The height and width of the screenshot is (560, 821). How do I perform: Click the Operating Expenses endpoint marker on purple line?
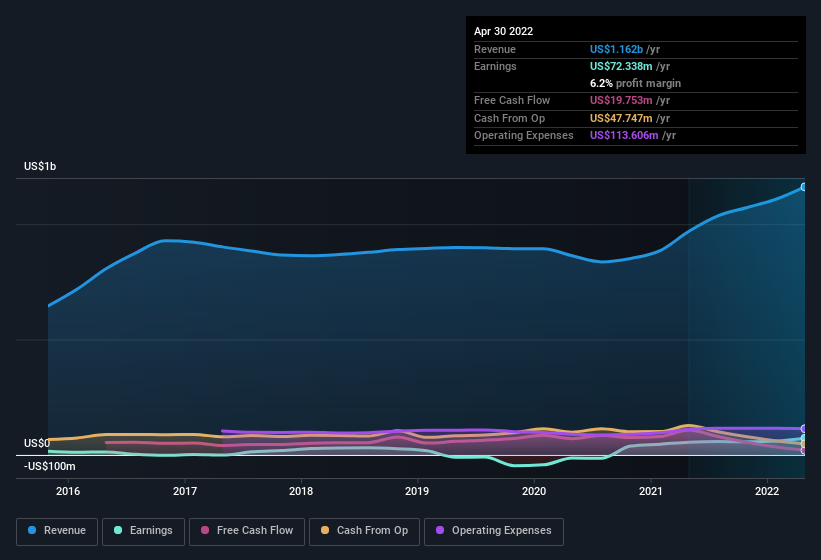click(x=804, y=429)
